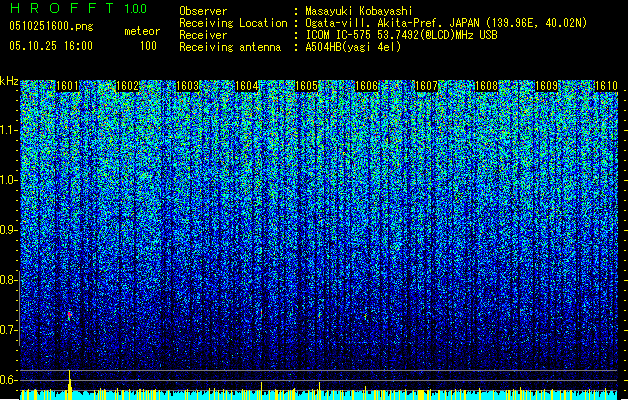The height and width of the screenshot is (400, 629).
Task: Click the meteor count value 100
Action: point(148,46)
